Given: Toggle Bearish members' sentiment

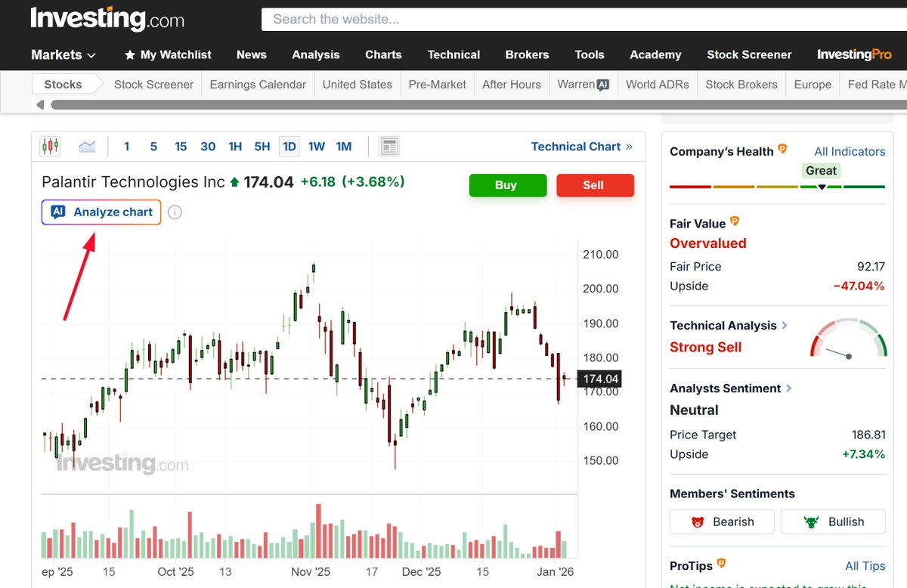Looking at the screenshot, I should [x=721, y=521].
